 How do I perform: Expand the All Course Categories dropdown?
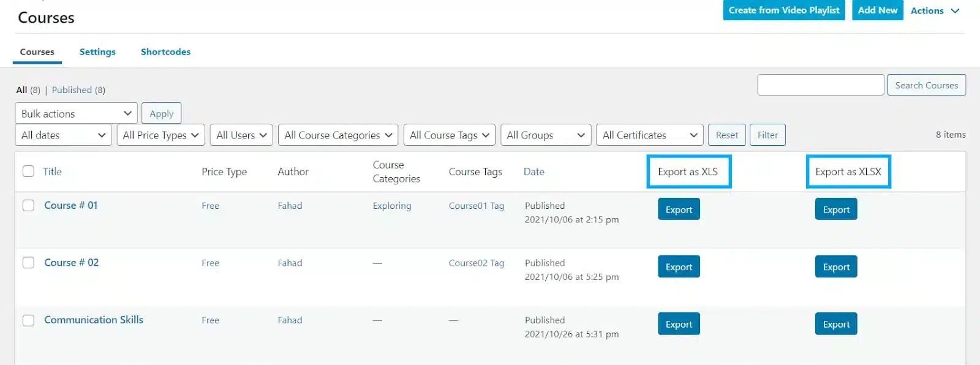pos(338,135)
